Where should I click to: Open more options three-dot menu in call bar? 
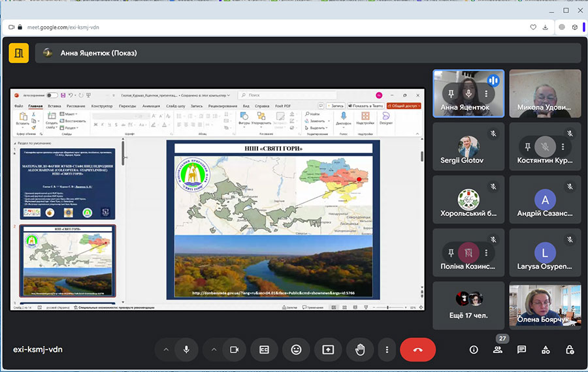pos(387,350)
